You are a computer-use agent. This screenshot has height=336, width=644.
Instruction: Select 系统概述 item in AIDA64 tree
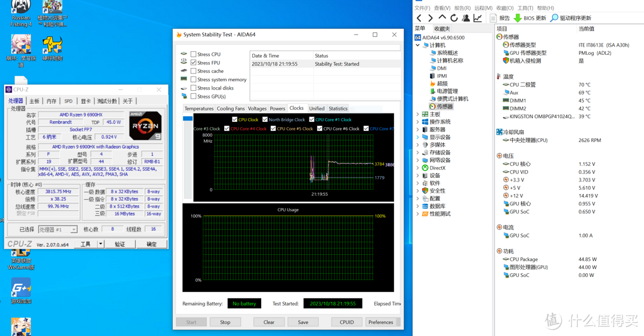pyautogui.click(x=444, y=53)
